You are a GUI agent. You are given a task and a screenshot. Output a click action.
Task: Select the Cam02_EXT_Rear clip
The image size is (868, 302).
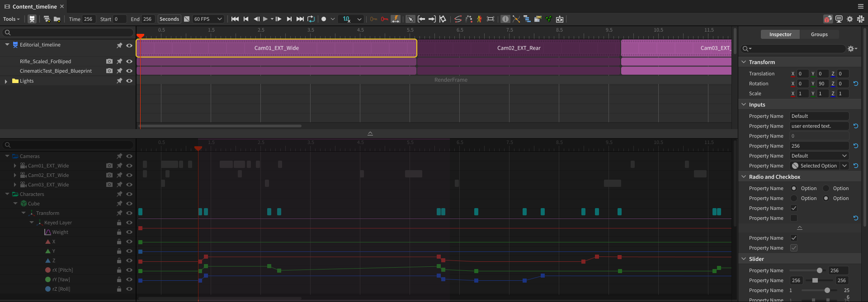[519, 48]
